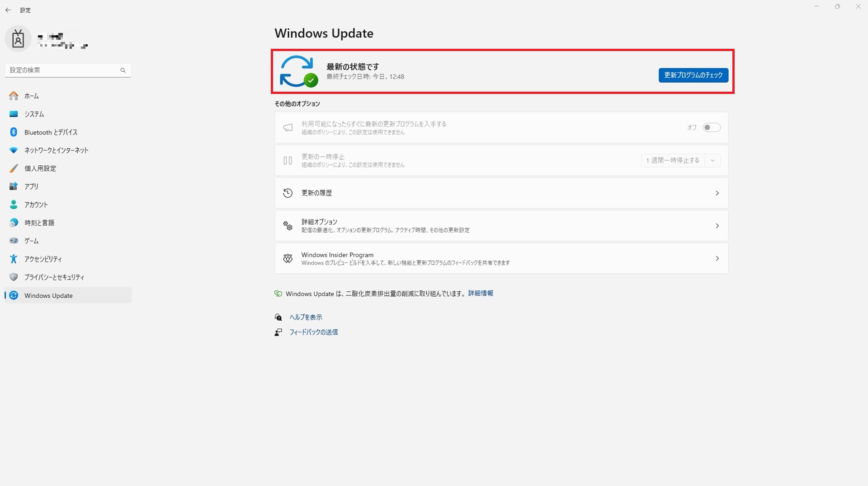The height and width of the screenshot is (486, 868).
Task: Click the 設定 window title text
Action: click(x=25, y=10)
